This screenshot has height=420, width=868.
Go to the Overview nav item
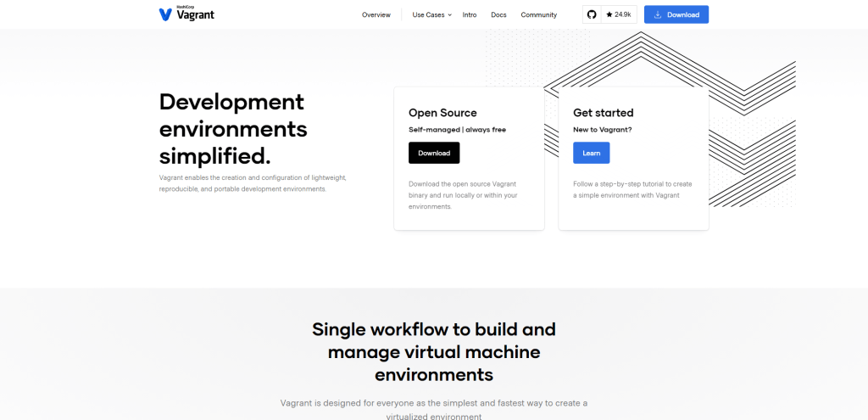pos(376,15)
